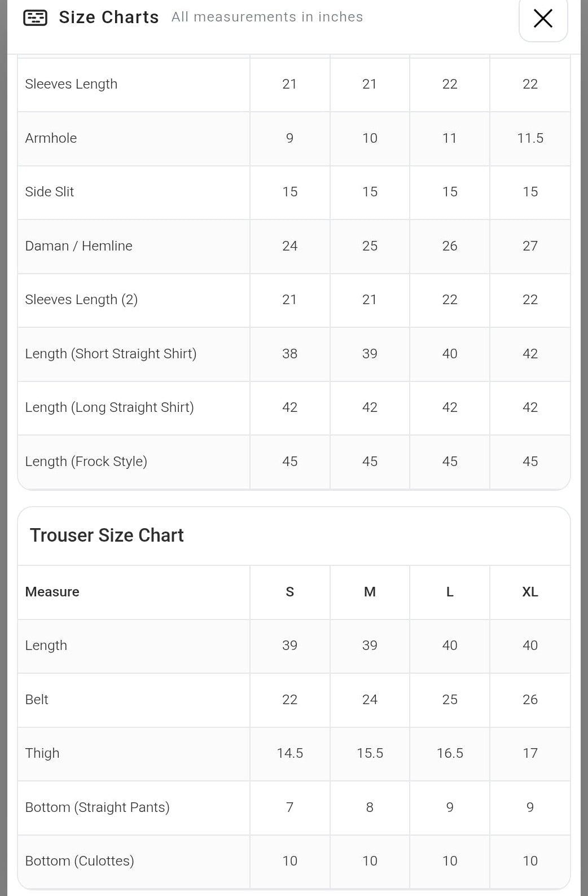Image resolution: width=588 pixels, height=896 pixels.
Task: Click the Size Charts ruler icon
Action: tap(35, 18)
